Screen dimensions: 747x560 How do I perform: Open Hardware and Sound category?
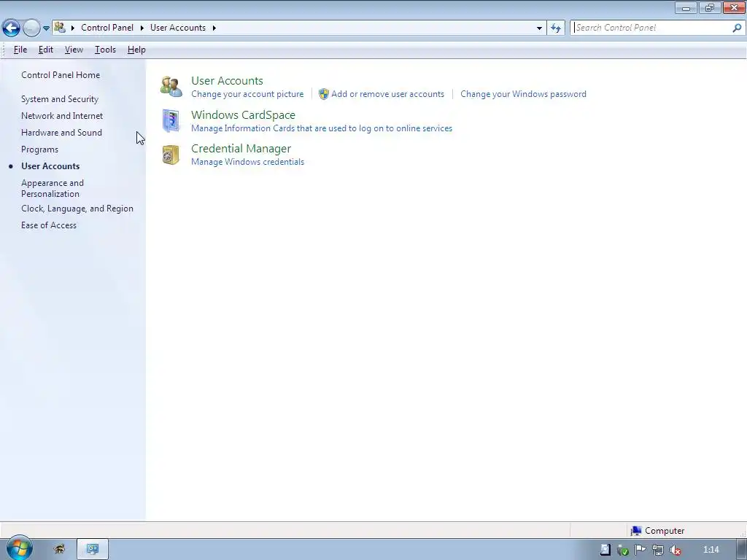pyautogui.click(x=61, y=133)
